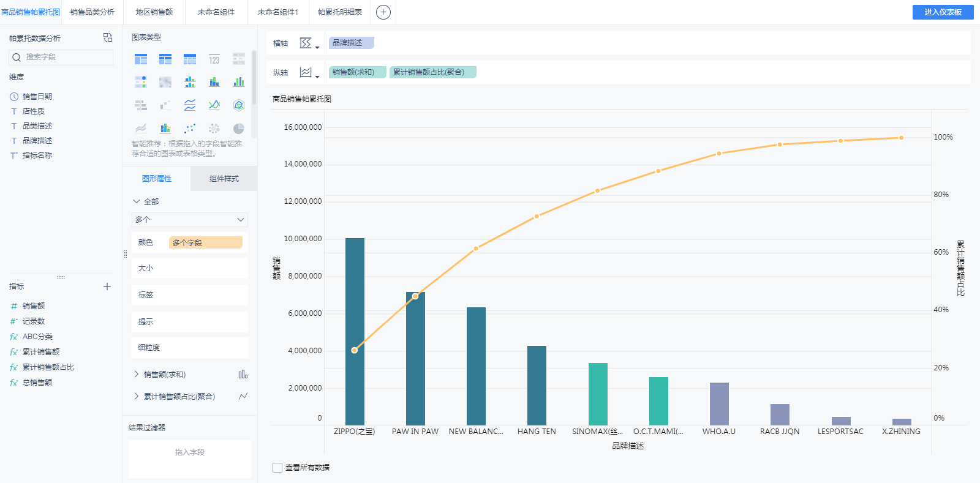
Task: Click the 多个字段 color field swatch
Action: click(x=205, y=243)
